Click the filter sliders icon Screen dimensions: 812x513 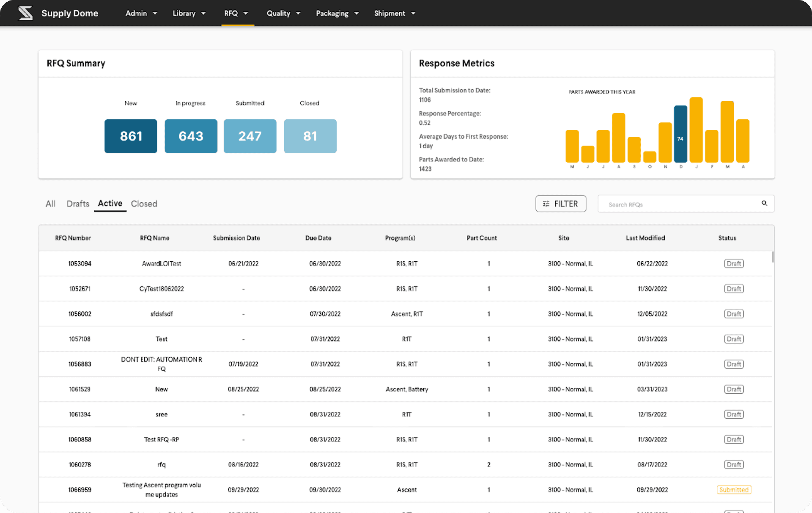point(546,204)
